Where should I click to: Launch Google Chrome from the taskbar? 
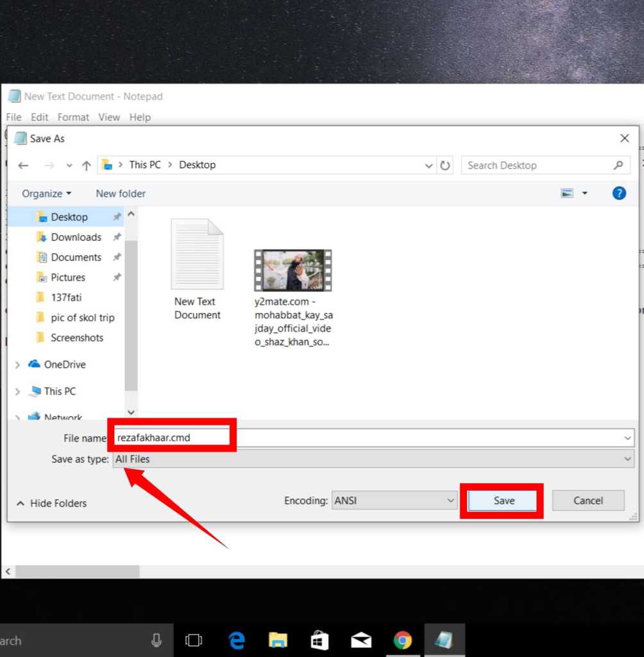[403, 640]
